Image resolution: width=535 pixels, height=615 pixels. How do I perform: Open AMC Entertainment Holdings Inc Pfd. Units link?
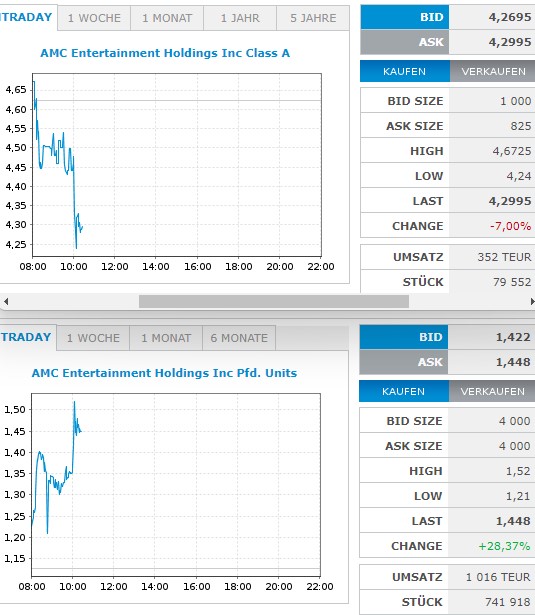click(x=164, y=373)
